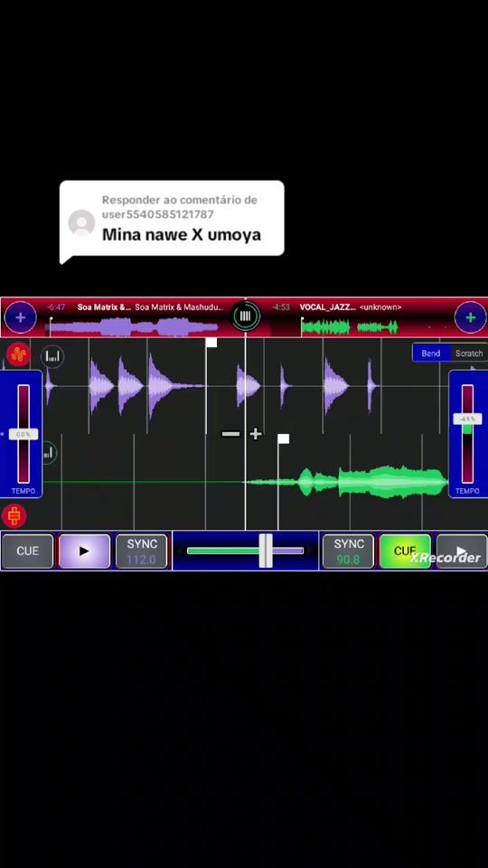The width and height of the screenshot is (488, 868).
Task: Click the crossfader handle
Action: click(266, 551)
